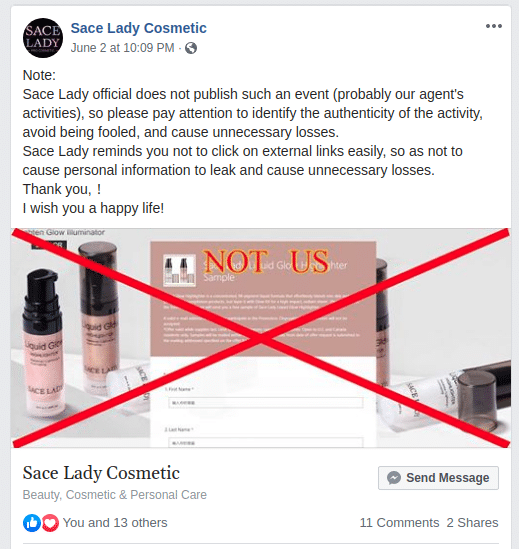This screenshot has width=519, height=549.
Task: Click the Beauty, Cosmetic & Personal Care category
Action: [115, 495]
